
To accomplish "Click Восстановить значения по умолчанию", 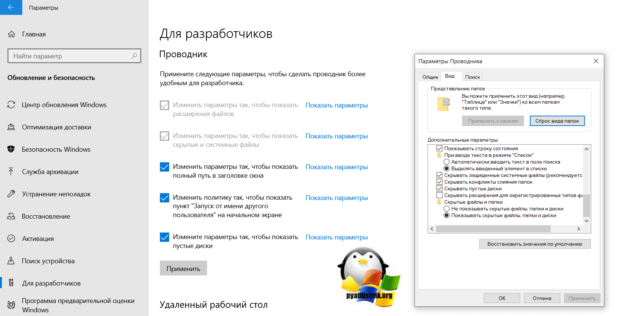I will click(x=535, y=244).
